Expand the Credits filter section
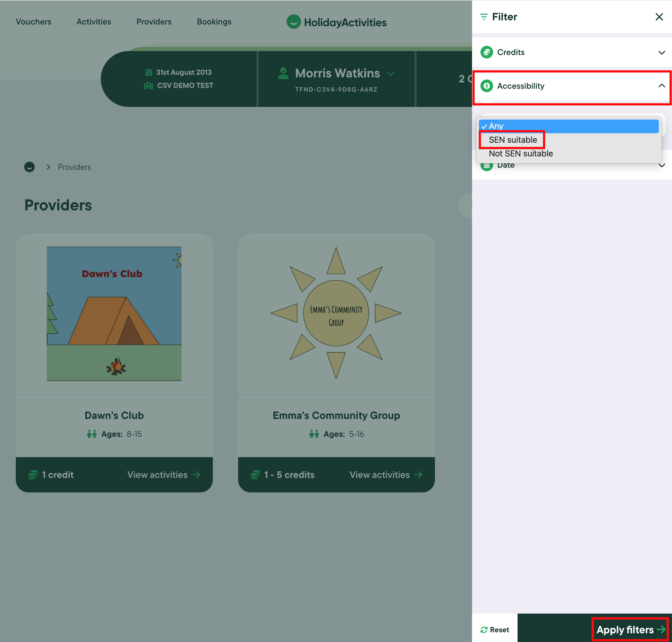 (661, 53)
